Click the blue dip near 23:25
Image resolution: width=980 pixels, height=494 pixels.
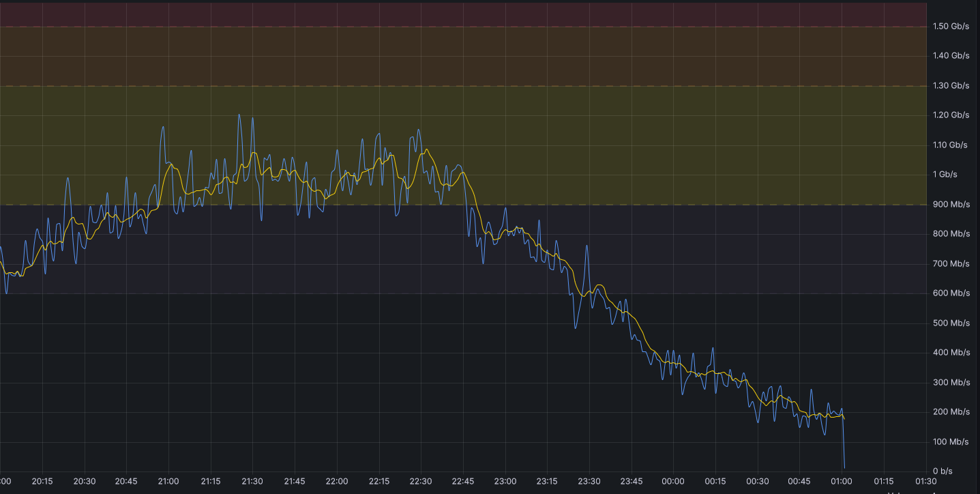(x=576, y=328)
